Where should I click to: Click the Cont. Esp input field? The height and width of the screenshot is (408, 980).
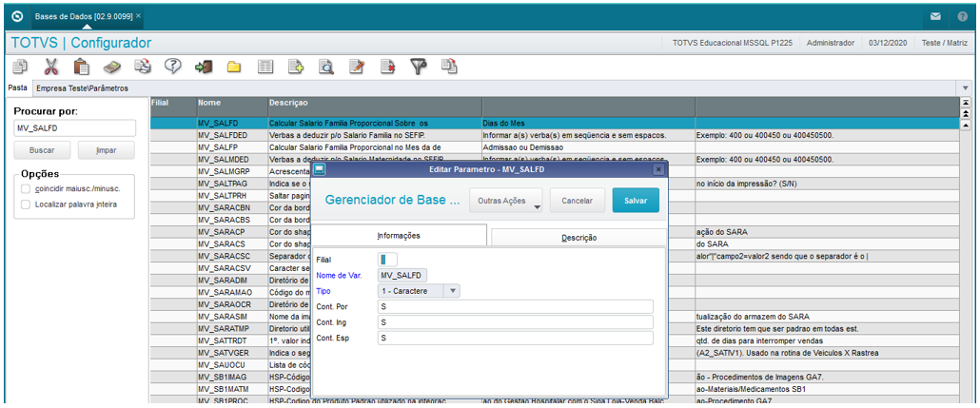point(516,338)
